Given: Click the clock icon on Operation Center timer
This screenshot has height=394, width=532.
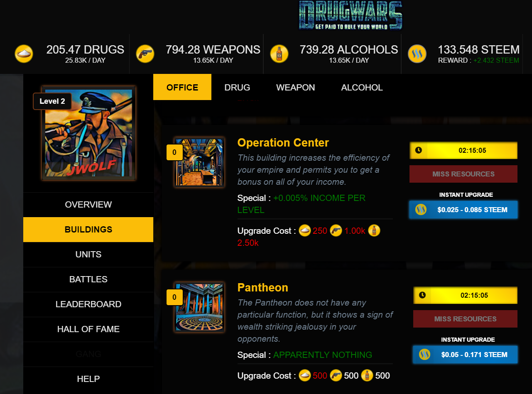Looking at the screenshot, I should [x=419, y=150].
